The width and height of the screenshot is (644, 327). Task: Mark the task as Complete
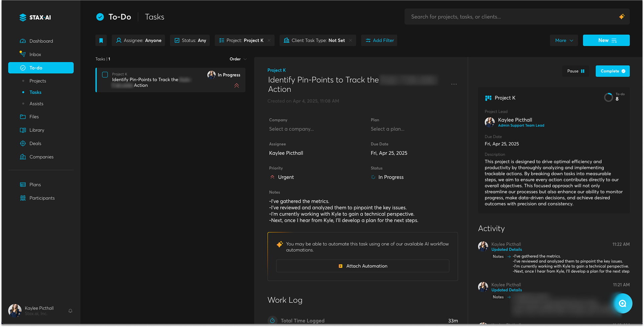(x=612, y=71)
